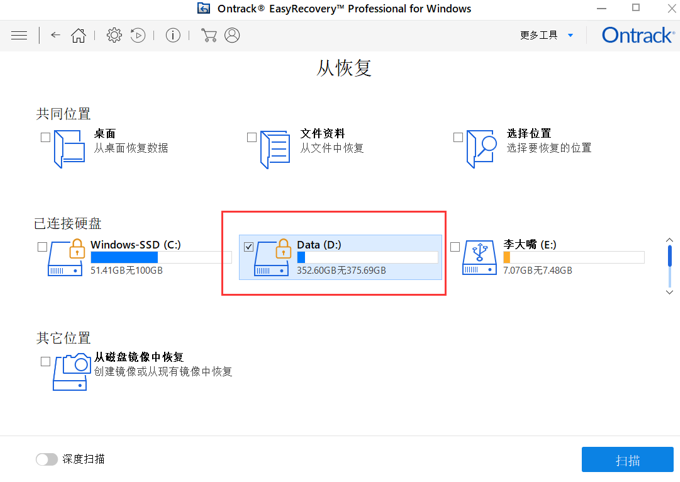This screenshot has width=680, height=482.
Task: Open the 更多工具 dropdown
Action: click(547, 35)
